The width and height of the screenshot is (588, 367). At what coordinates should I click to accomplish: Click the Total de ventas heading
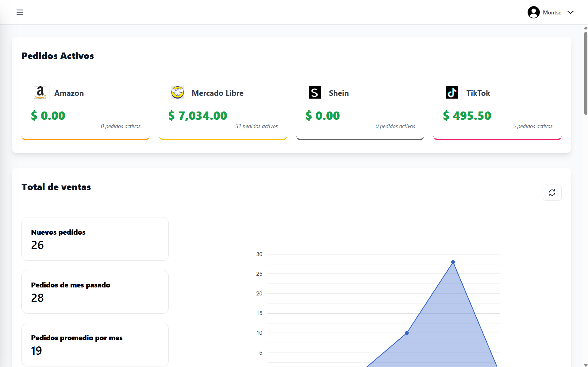(56, 187)
